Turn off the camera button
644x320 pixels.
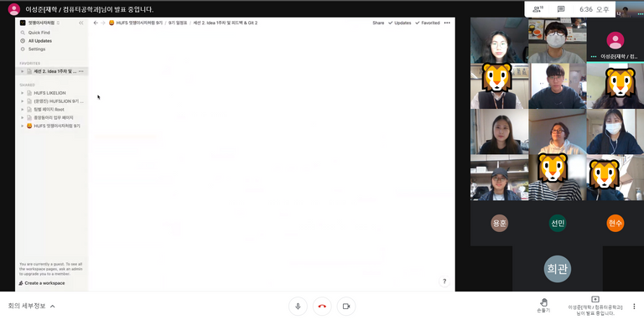click(346, 306)
